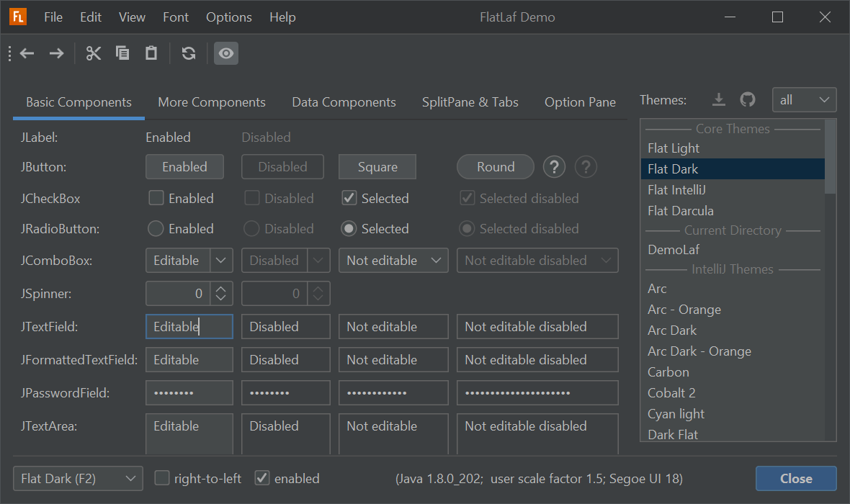Click the copy toolbar icon

coord(122,53)
